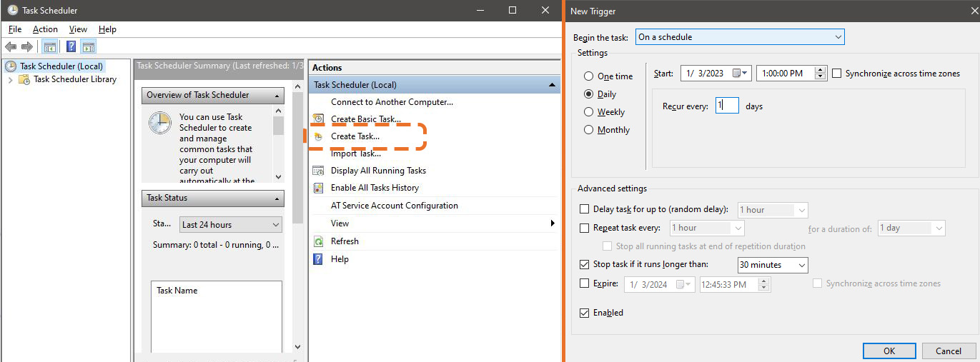Click the blue Help question-mark toolbar icon
Image resolution: width=980 pixels, height=362 pixels.
click(71, 47)
